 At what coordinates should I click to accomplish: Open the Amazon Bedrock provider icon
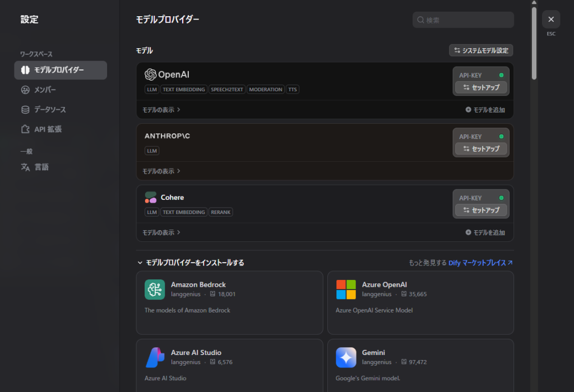[x=155, y=290]
